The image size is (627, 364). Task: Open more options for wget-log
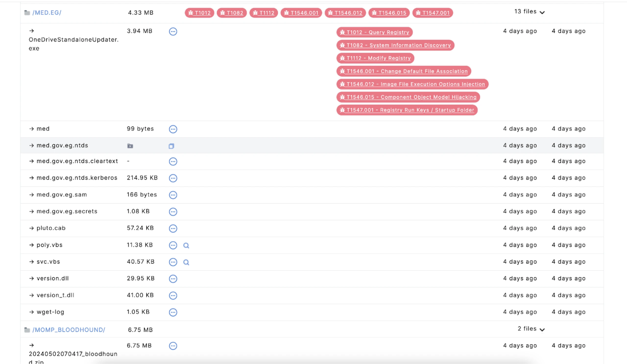(x=173, y=312)
